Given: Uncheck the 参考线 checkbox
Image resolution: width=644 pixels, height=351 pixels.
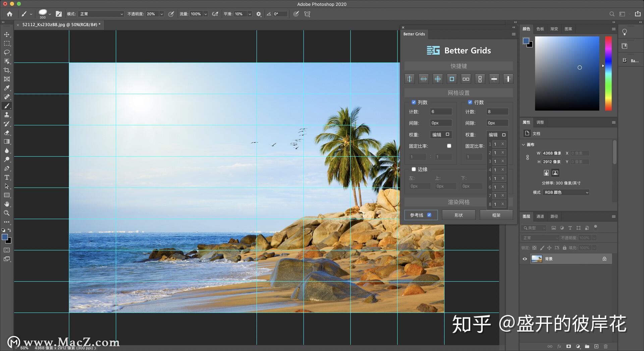Looking at the screenshot, I should (x=430, y=215).
